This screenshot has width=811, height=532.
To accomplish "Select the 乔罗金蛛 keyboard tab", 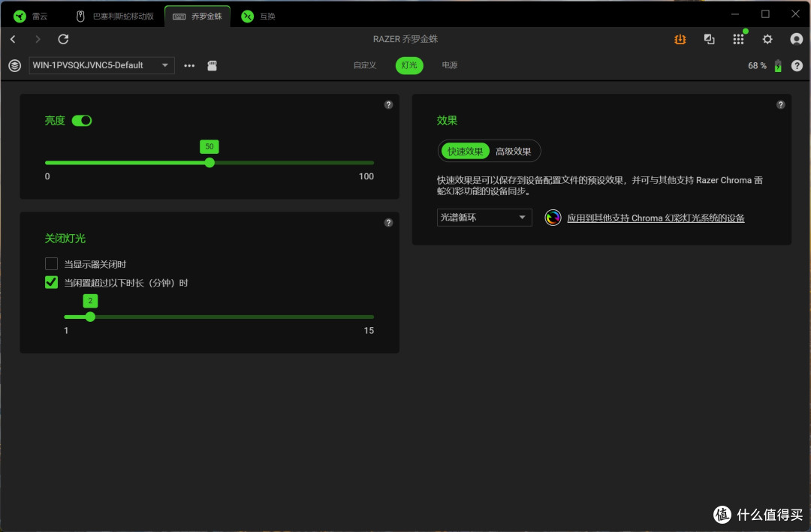I will (x=197, y=16).
